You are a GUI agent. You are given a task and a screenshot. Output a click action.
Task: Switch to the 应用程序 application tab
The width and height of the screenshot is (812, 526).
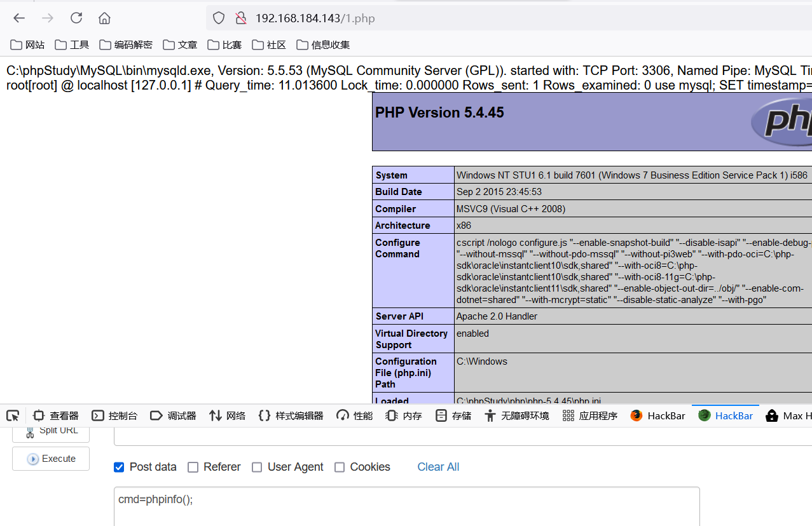click(x=590, y=415)
